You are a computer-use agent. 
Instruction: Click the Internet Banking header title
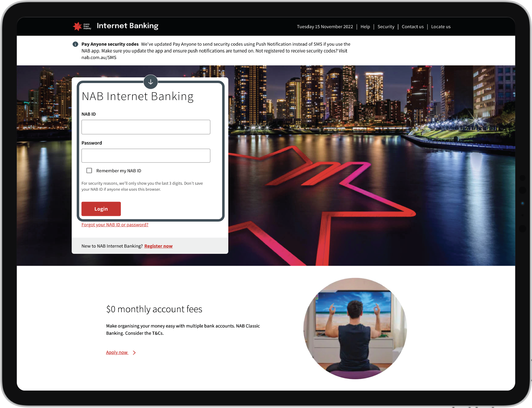(127, 26)
